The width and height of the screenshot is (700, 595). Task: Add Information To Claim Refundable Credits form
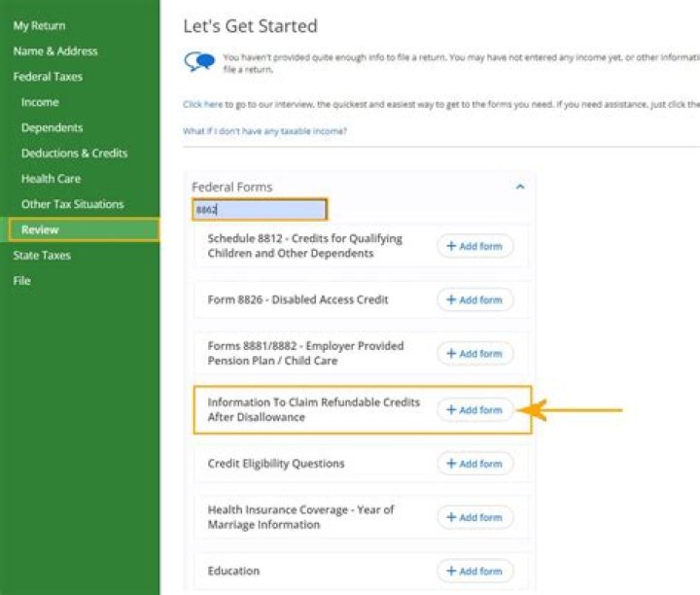475,410
